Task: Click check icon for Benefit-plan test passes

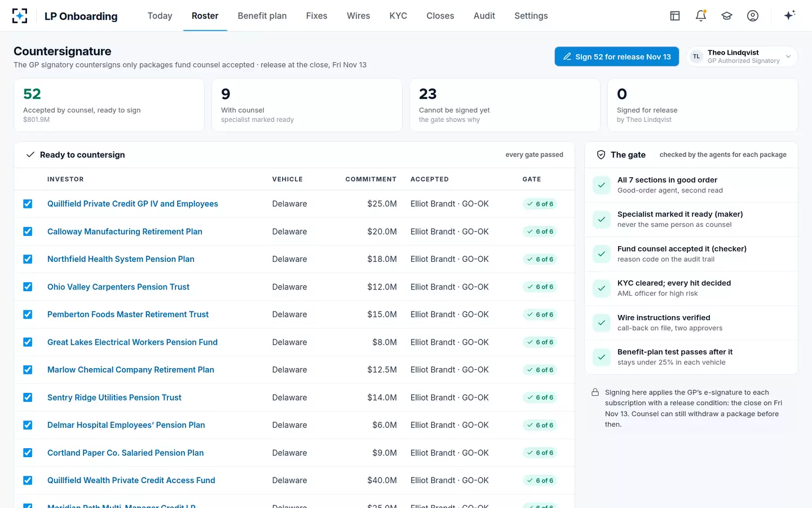Action: (602, 357)
